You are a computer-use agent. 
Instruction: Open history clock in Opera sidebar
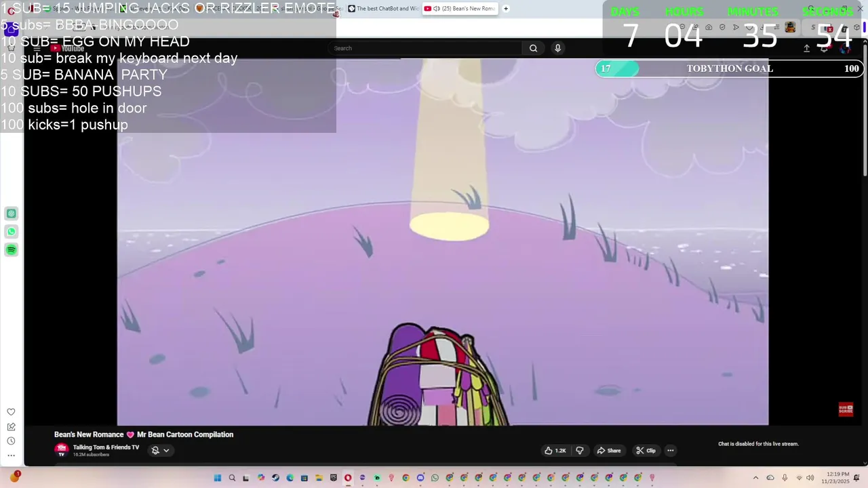[x=11, y=441]
